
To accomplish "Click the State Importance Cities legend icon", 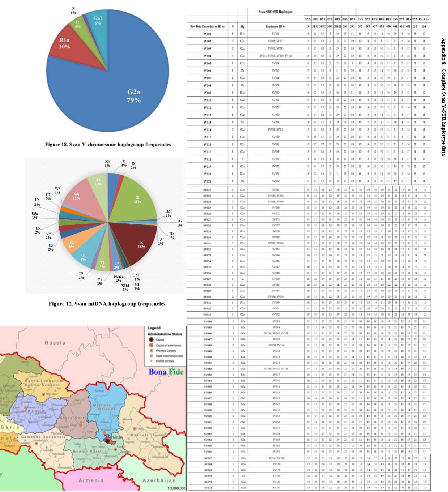I will pyautogui.click(x=151, y=356).
